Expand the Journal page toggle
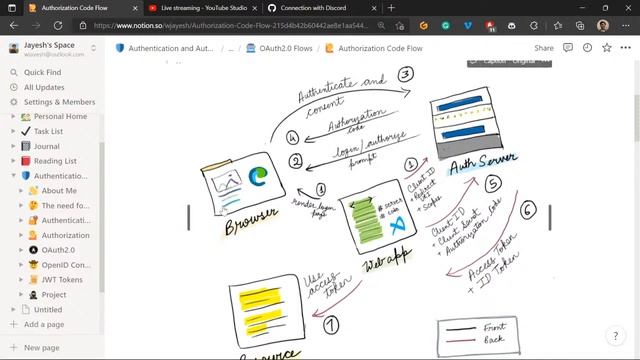This screenshot has height=360, width=640. click(x=13, y=146)
